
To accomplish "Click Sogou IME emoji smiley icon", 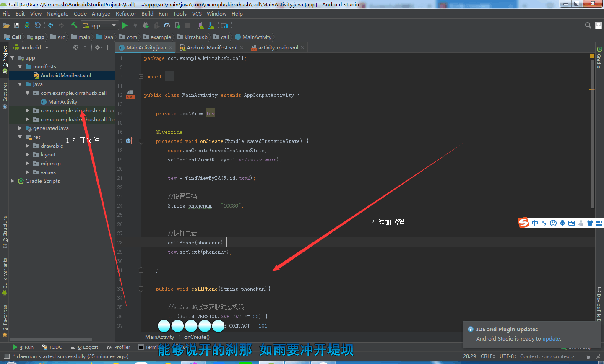I will coord(553,223).
